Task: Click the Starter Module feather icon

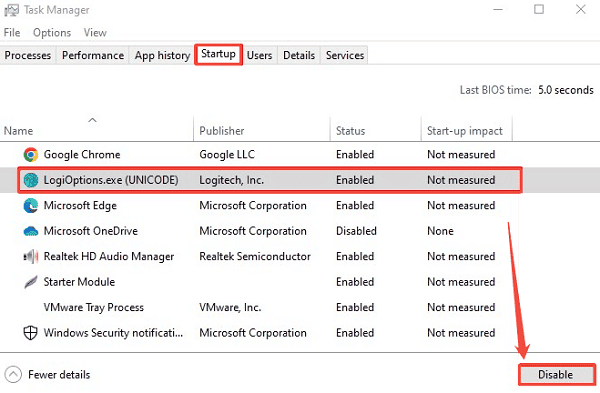Action: (x=31, y=282)
